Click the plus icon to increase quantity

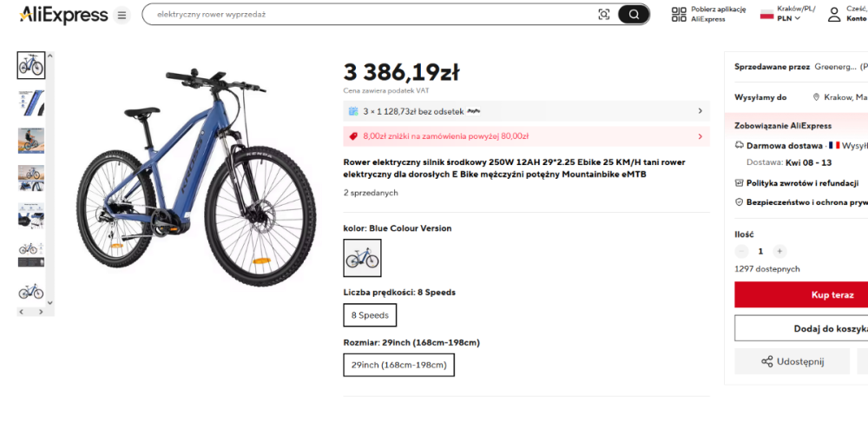(x=779, y=251)
